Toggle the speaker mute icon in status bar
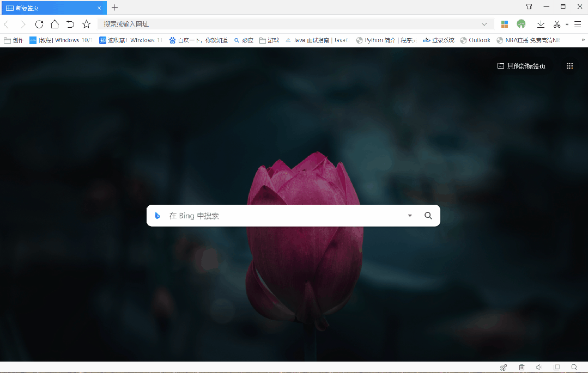The width and height of the screenshot is (588, 373). click(x=539, y=368)
